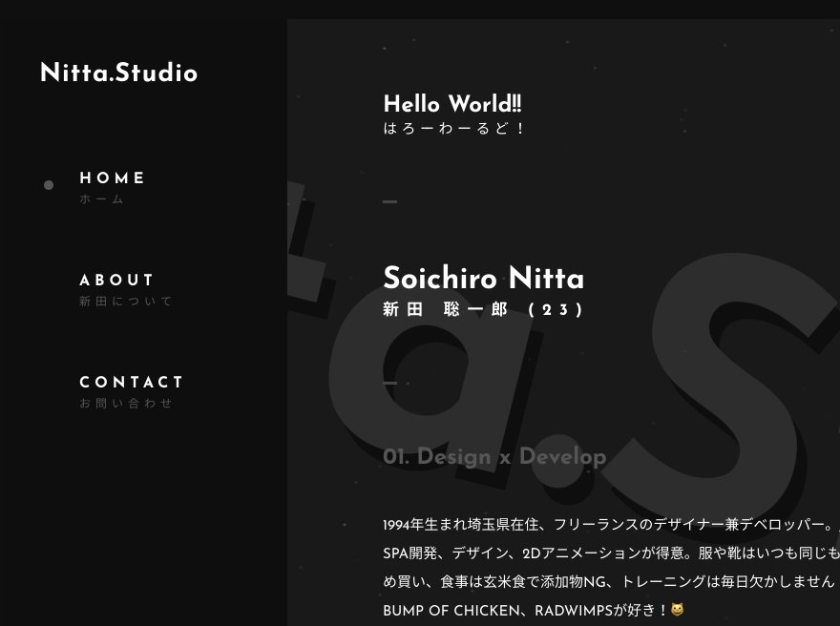Click the お問い合わせ label under CONTACT
Image resolution: width=840 pixels, height=626 pixels.
pyautogui.click(x=125, y=404)
